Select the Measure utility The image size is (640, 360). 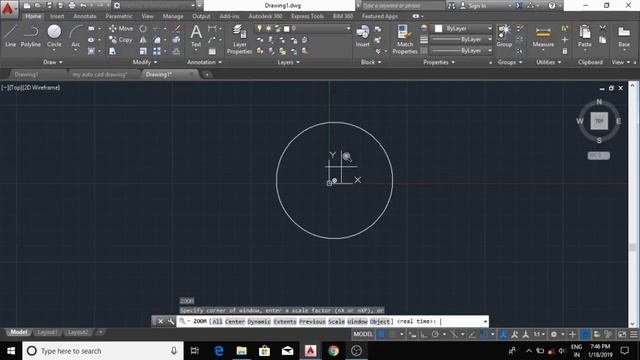pos(543,37)
